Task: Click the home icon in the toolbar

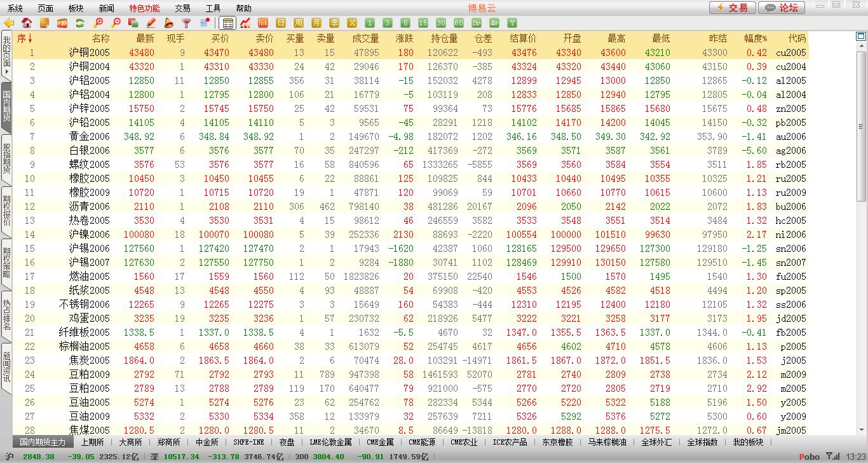Action: [27, 23]
